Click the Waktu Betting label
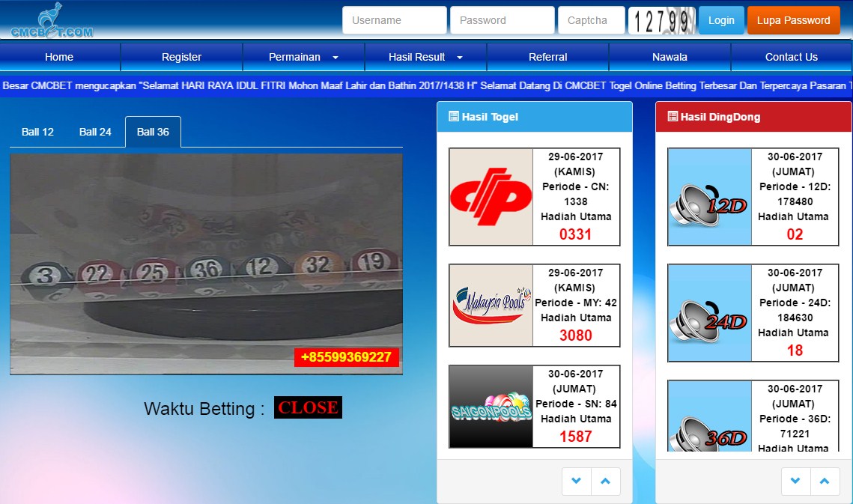The image size is (853, 504). tap(204, 408)
